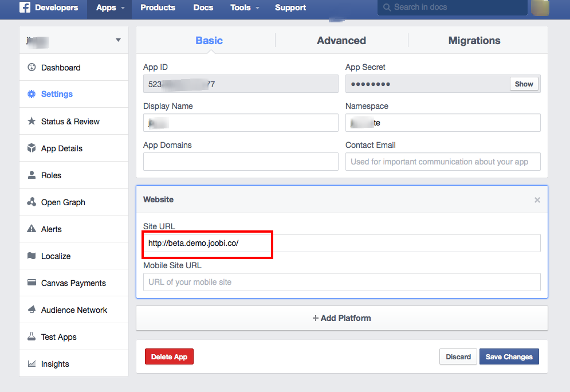Click the App ID field
This screenshot has height=392, width=570.
click(241, 84)
